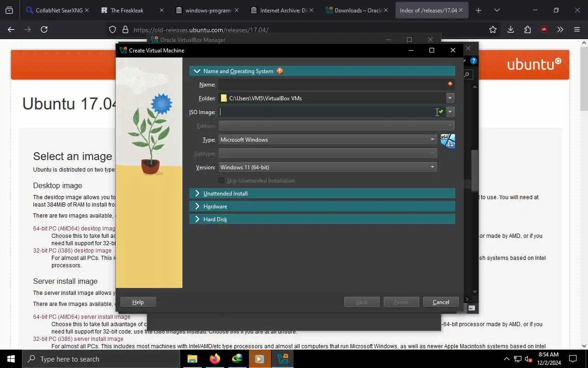This screenshot has width=588, height=368.
Task: Click the warning icon on Name and Operating System header
Action: (x=280, y=71)
